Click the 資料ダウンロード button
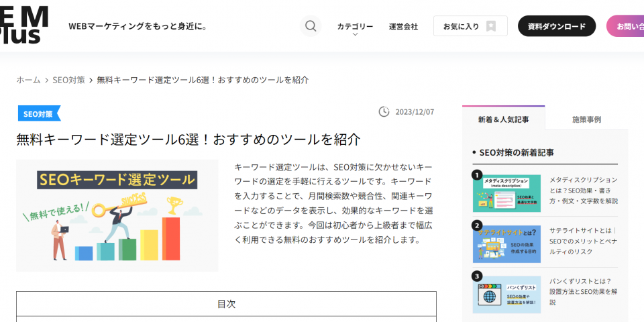This screenshot has width=644, height=322. click(x=557, y=26)
